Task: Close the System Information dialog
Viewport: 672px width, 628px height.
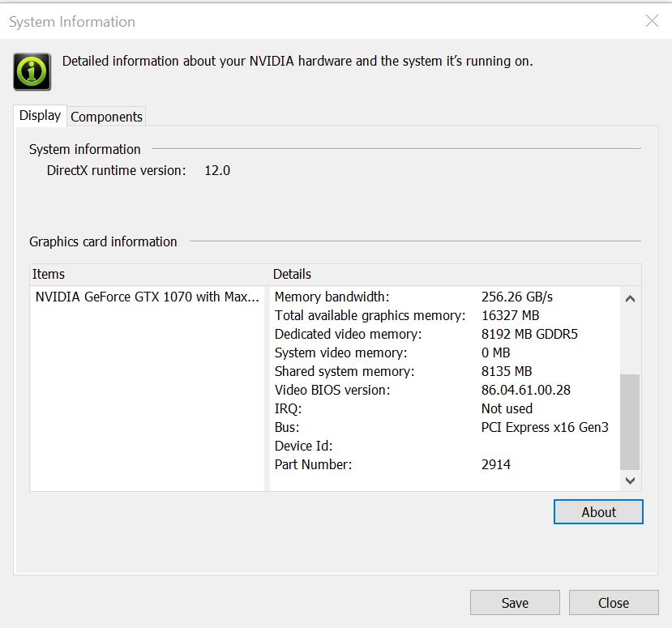Action: 614,602
